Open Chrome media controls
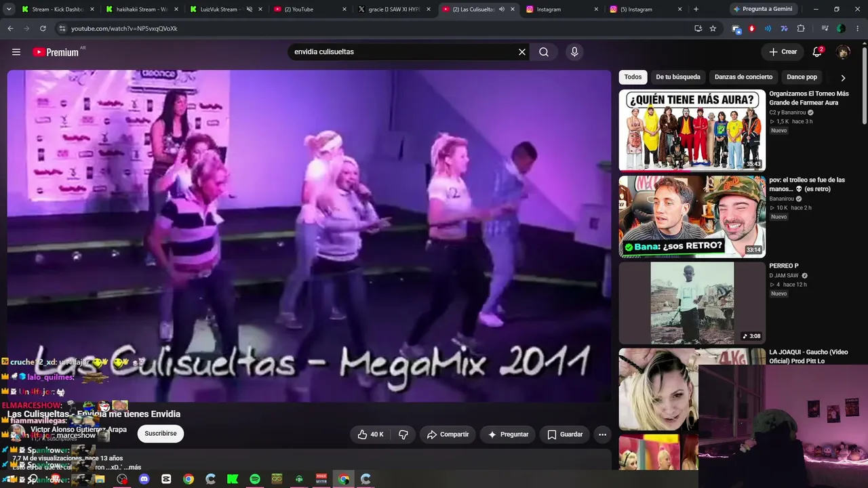Image resolution: width=868 pixels, height=488 pixels. pos(825,28)
